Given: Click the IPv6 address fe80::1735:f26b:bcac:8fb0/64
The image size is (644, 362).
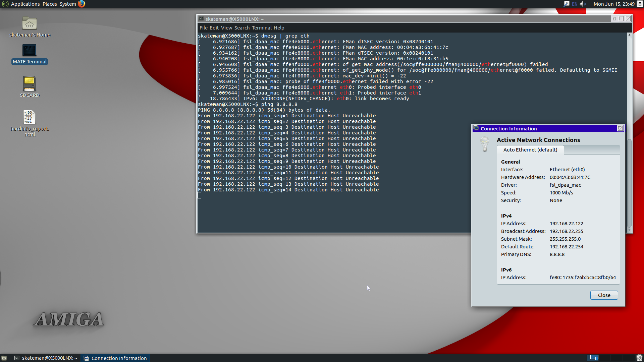Looking at the screenshot, I should tap(583, 278).
